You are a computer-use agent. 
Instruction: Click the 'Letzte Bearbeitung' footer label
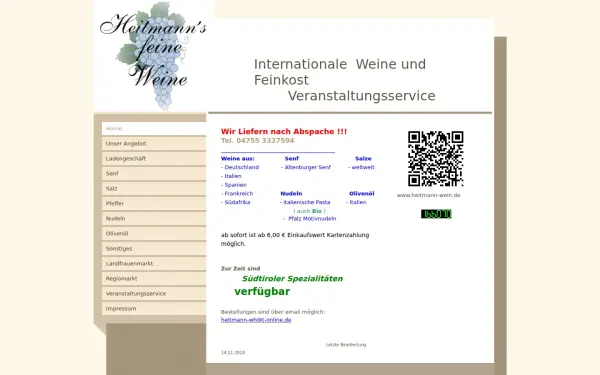pos(346,345)
